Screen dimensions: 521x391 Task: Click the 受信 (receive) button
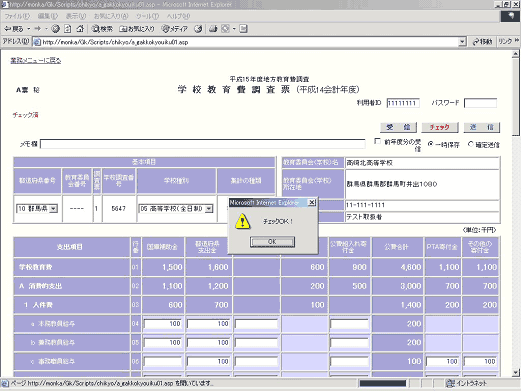click(398, 127)
